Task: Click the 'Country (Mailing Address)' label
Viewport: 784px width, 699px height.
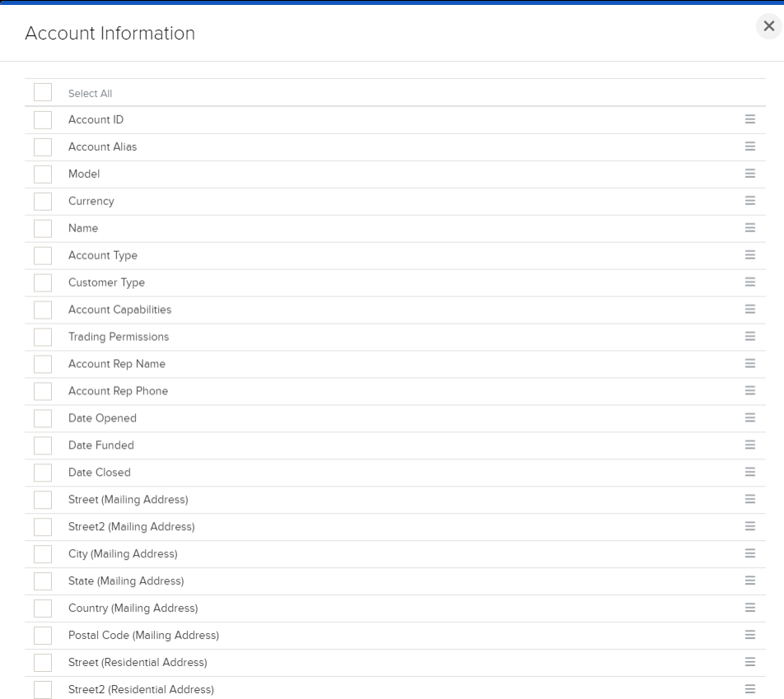Action: [x=133, y=608]
